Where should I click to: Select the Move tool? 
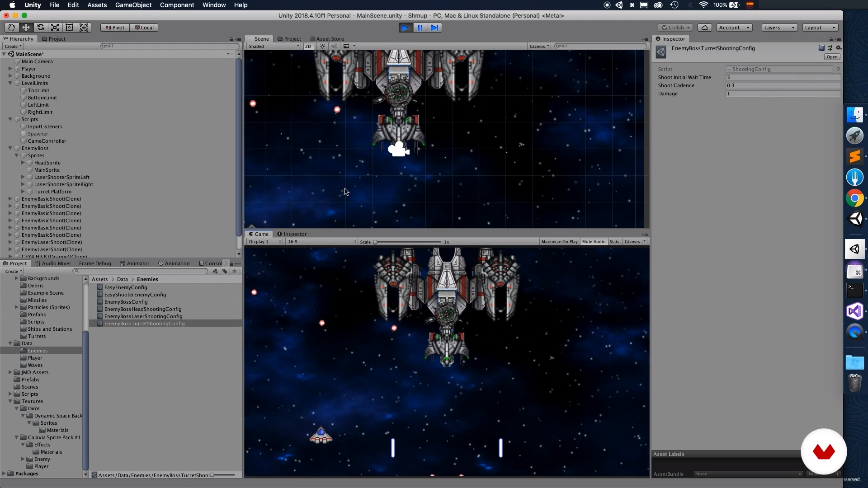(x=26, y=28)
